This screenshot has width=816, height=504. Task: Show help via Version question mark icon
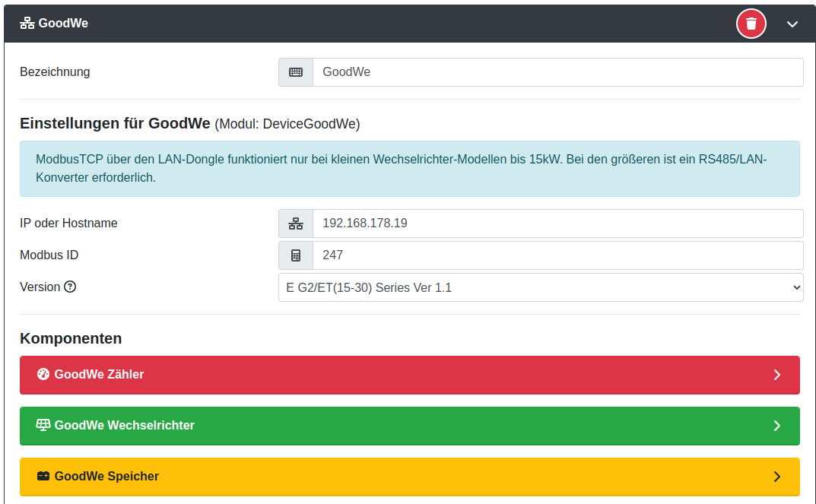click(70, 287)
